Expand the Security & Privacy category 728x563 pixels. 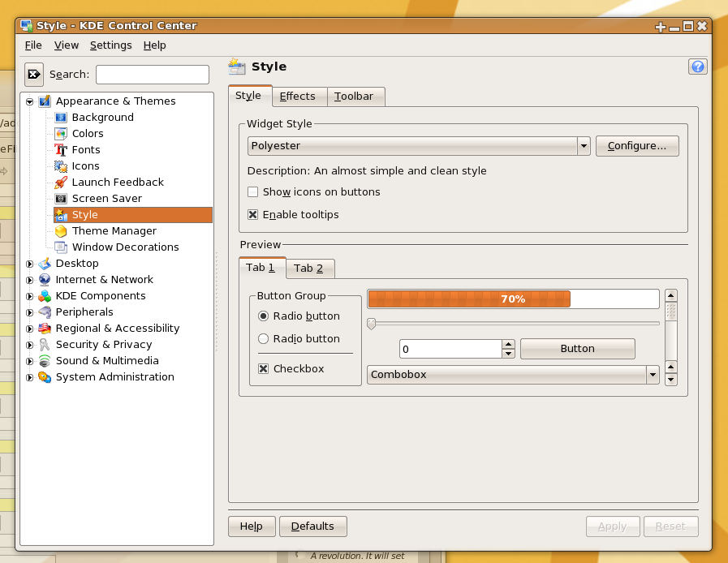click(x=30, y=346)
